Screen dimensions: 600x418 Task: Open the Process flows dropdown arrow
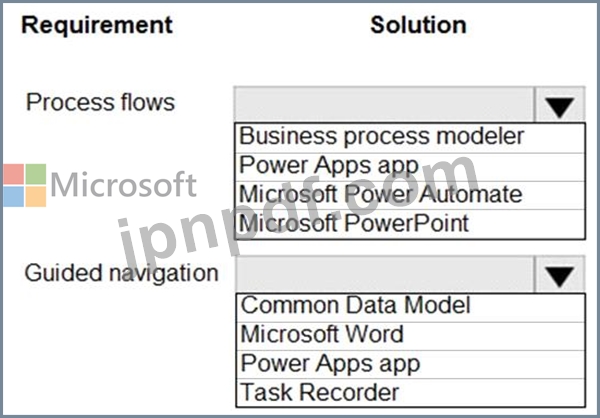point(559,105)
